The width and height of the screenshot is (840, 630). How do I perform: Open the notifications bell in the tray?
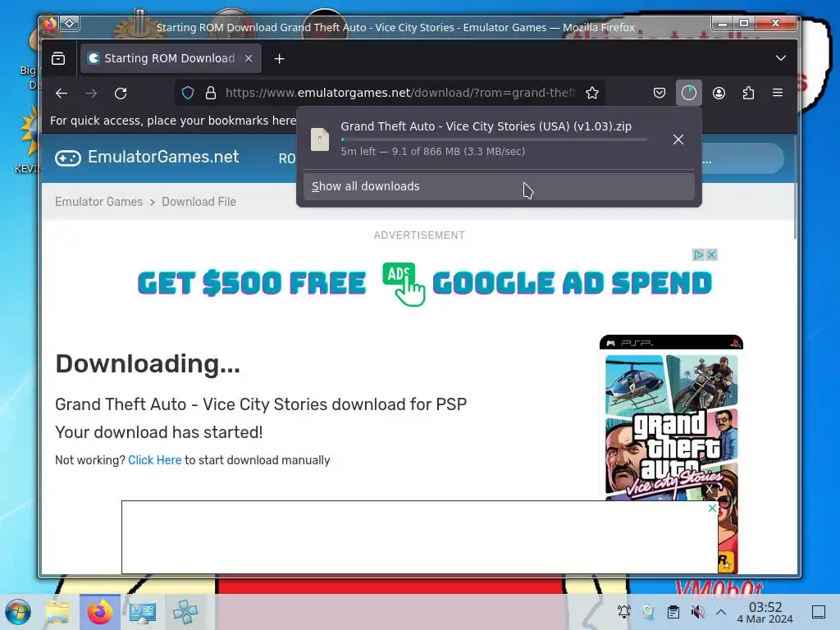[x=624, y=612]
